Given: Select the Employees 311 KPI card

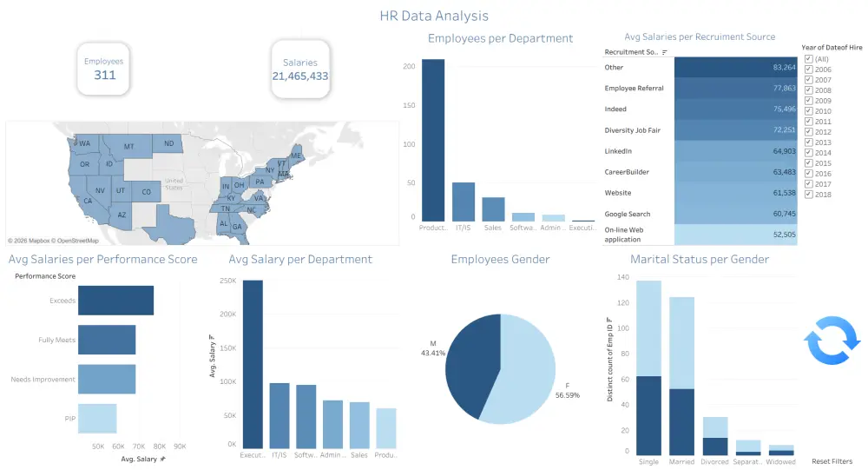Looking at the screenshot, I should (103, 70).
